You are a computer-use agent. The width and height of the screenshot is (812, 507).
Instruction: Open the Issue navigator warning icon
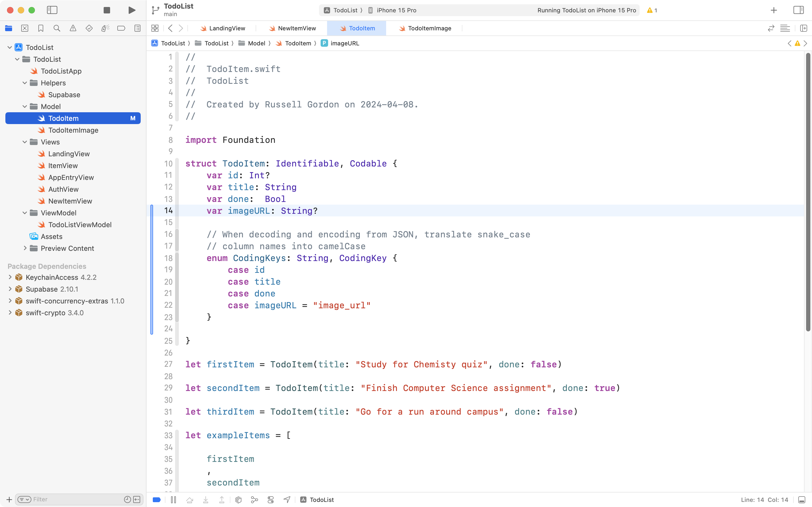(73, 28)
